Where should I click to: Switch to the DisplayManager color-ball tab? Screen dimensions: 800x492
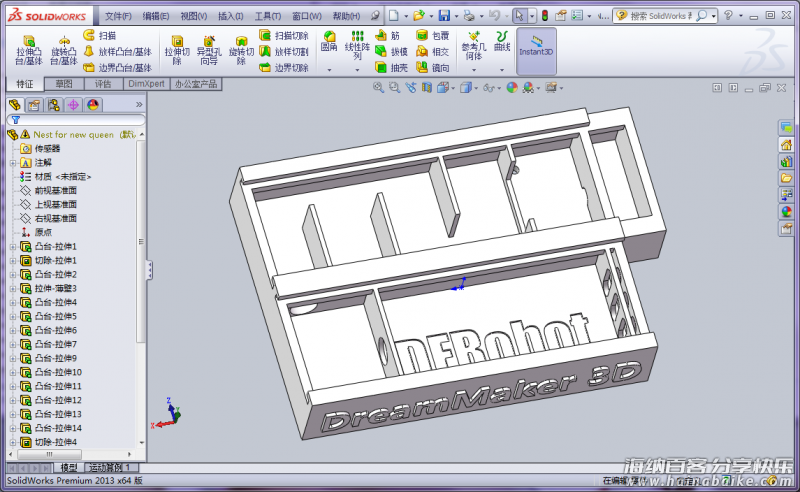[92, 105]
